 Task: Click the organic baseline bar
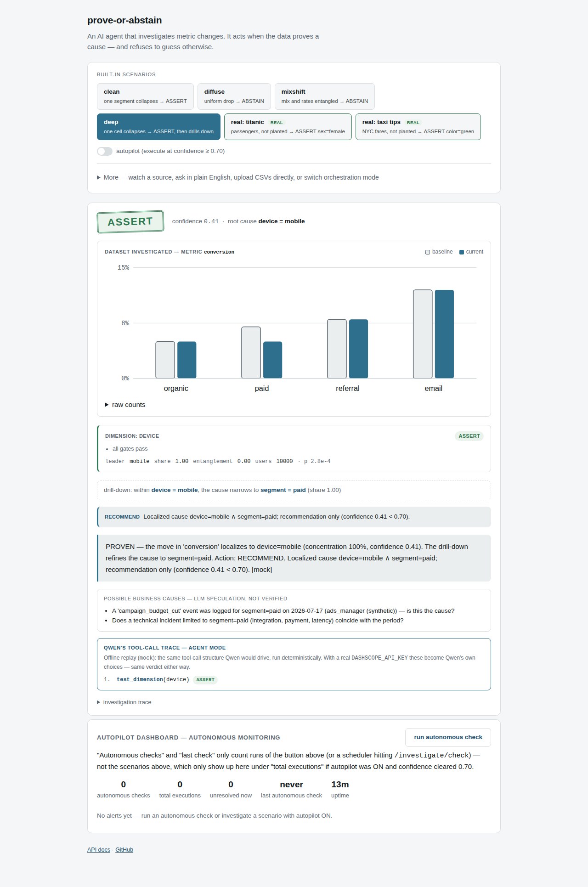pos(165,360)
